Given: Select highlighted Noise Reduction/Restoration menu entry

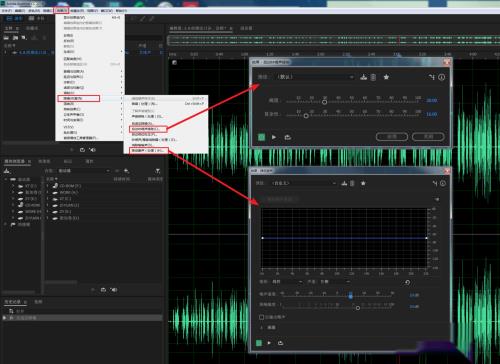Looking at the screenshot, I should point(79,98).
